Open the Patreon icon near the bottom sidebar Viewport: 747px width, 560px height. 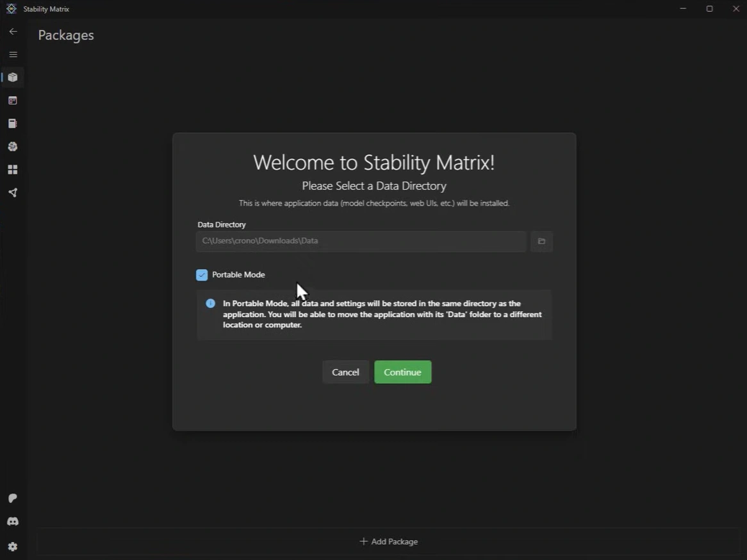tap(13, 498)
